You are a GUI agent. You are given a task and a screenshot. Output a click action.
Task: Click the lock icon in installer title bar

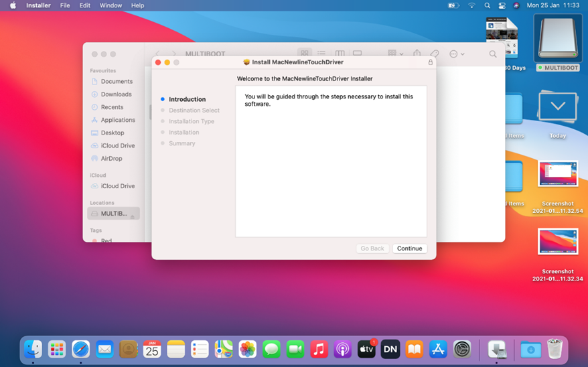pos(430,62)
